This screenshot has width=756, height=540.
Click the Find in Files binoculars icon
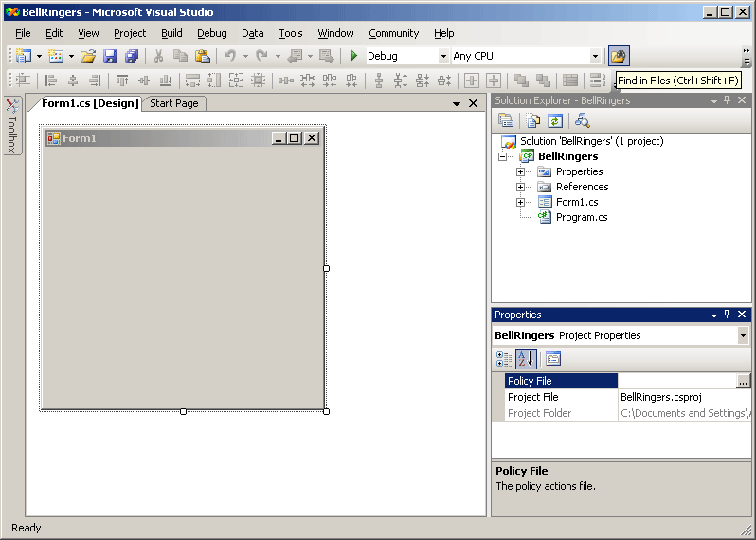pyautogui.click(x=619, y=56)
